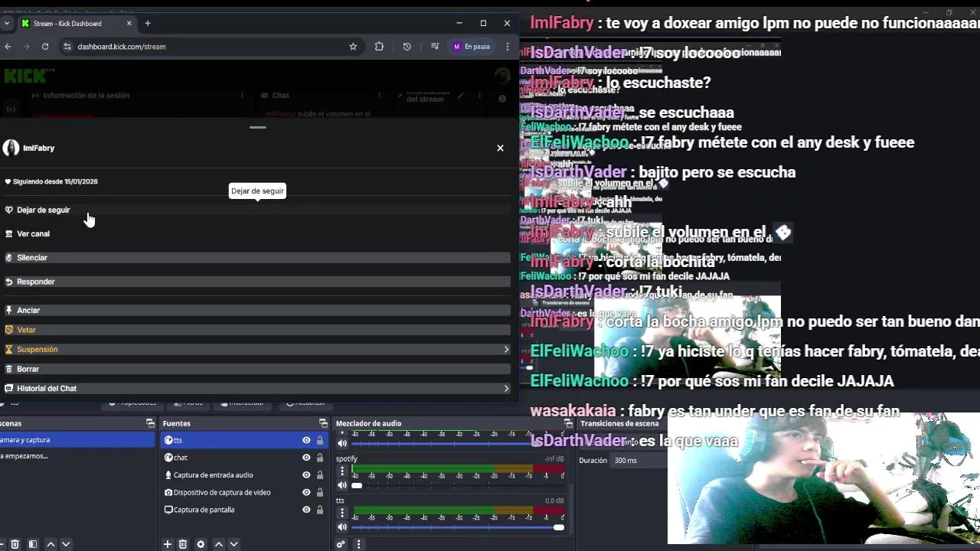Move scene down in Escenas toolbar
Image resolution: width=980 pixels, height=551 pixels.
click(x=66, y=544)
